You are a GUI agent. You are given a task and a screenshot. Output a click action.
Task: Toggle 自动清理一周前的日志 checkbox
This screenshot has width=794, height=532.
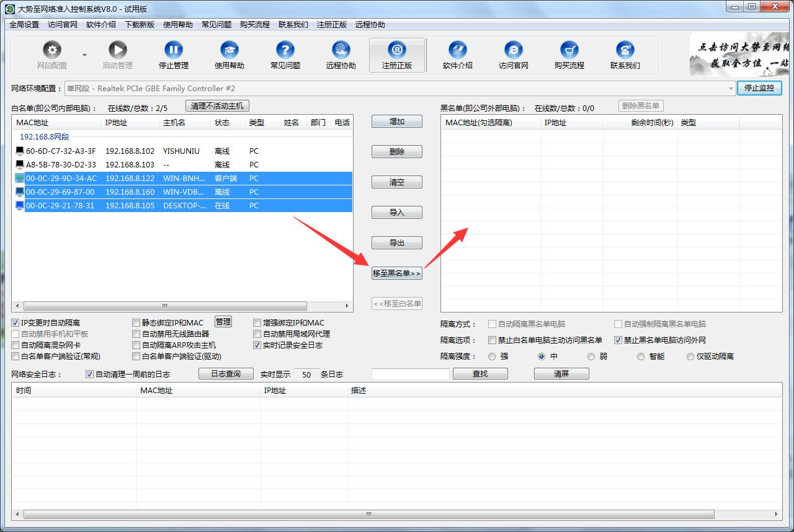tap(90, 375)
